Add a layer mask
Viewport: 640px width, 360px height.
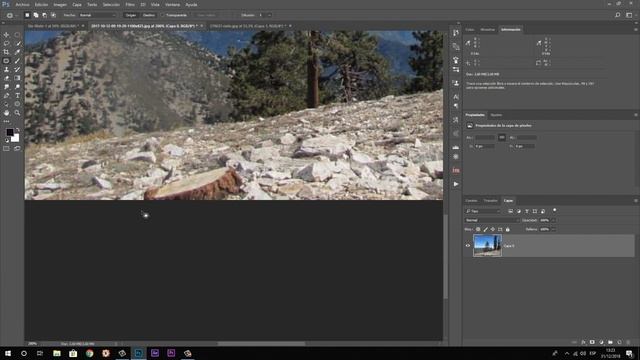point(592,342)
